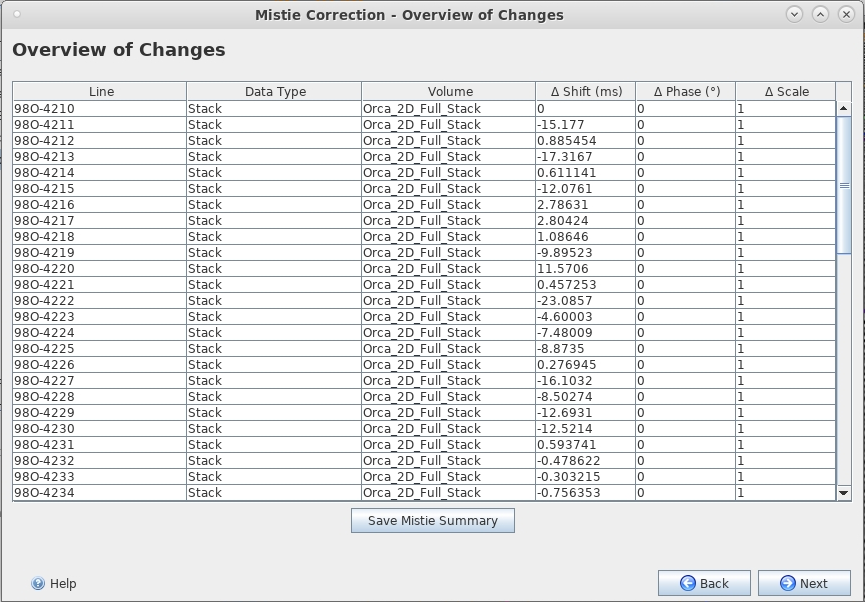865x602 pixels.
Task: Sort by the Δ Shift (ms) column header
Action: click(x=585, y=92)
